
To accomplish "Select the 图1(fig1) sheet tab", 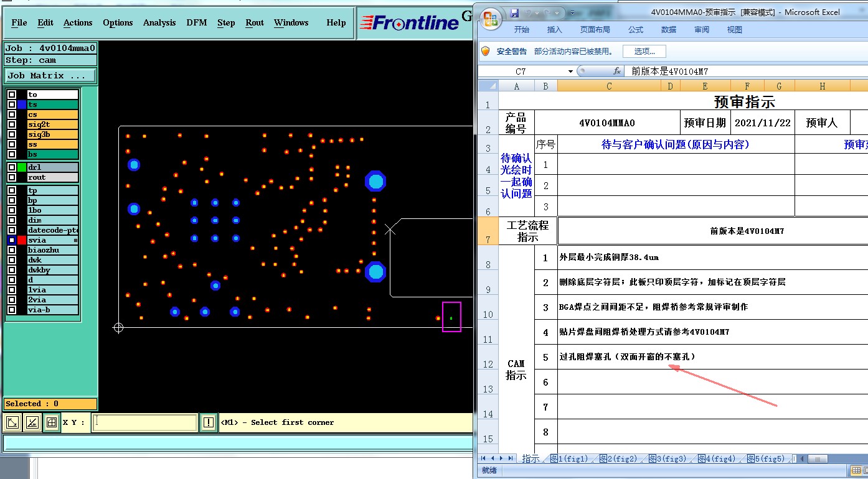I will [x=568, y=459].
